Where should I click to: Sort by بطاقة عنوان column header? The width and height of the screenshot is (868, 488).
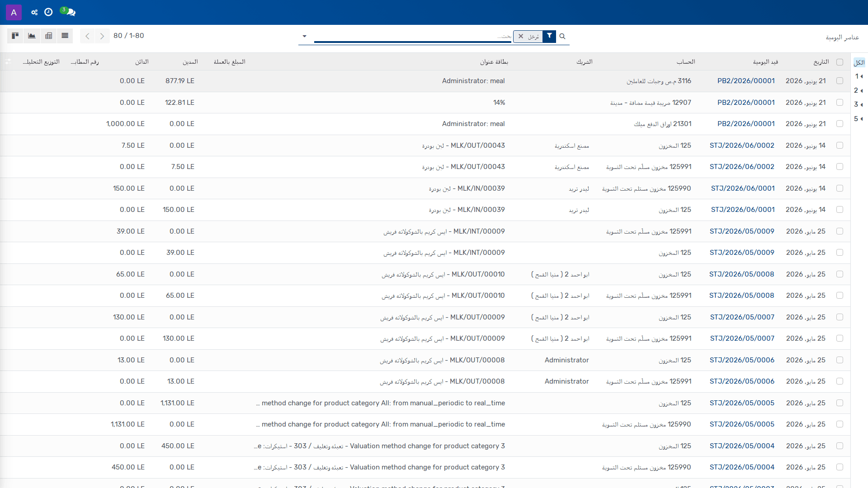click(x=494, y=62)
